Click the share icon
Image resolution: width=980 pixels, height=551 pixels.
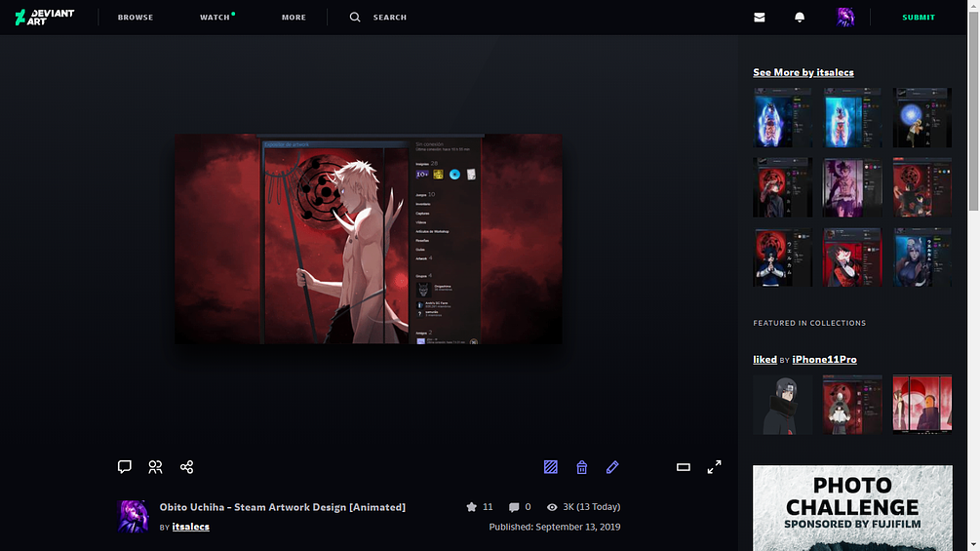pos(186,467)
